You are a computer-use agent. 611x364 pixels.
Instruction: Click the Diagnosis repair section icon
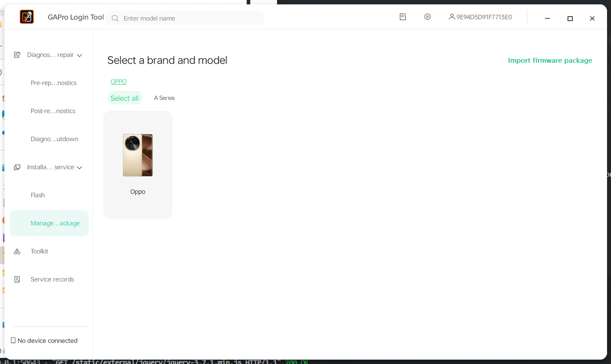[17, 55]
